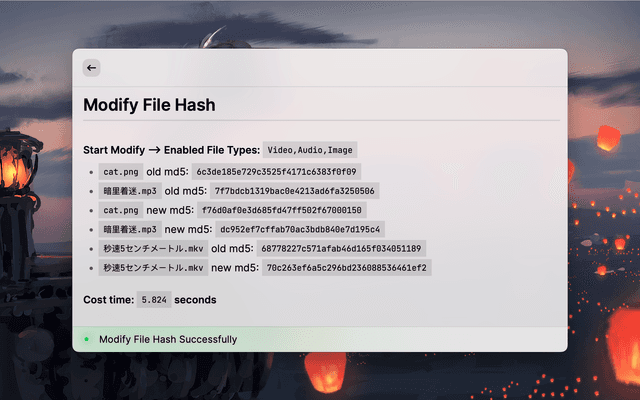Click the .mkv filename in new md5 row
The image size is (640, 400).
[x=153, y=268]
